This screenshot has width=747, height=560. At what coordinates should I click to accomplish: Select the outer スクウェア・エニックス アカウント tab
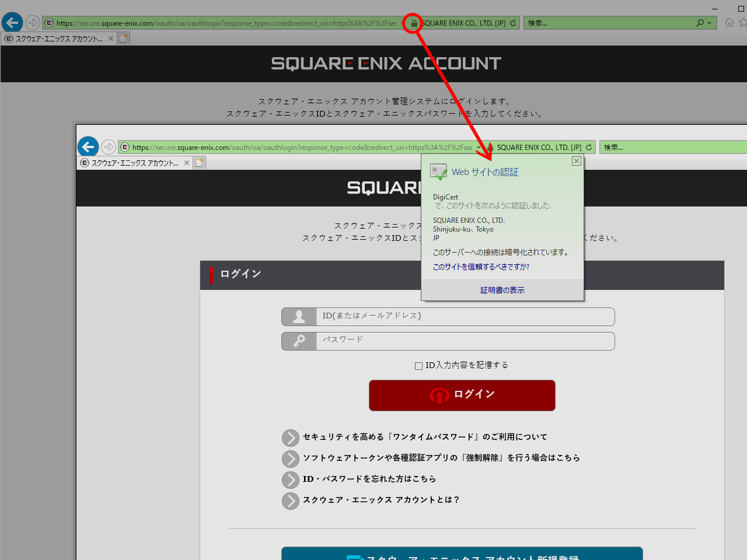coord(58,38)
